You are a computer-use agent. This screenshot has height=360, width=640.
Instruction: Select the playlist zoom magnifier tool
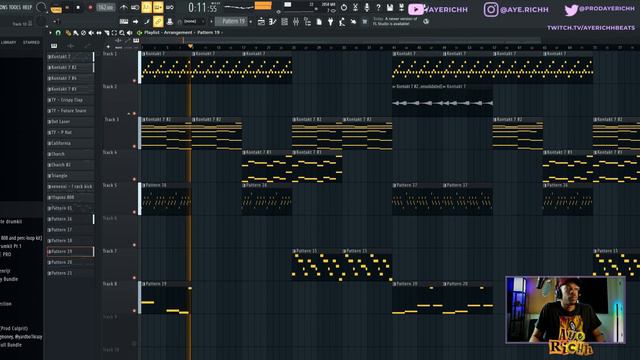click(x=122, y=33)
